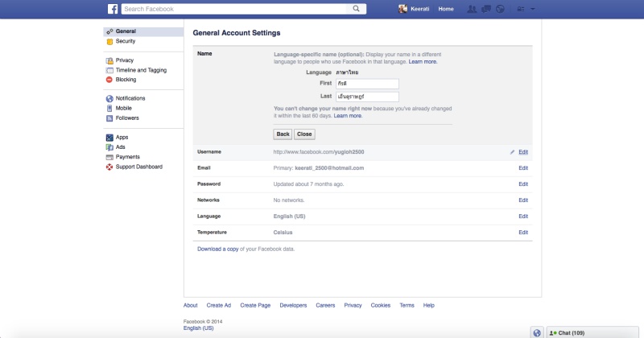Open the messages icon
The width and height of the screenshot is (644, 338).
486,9
